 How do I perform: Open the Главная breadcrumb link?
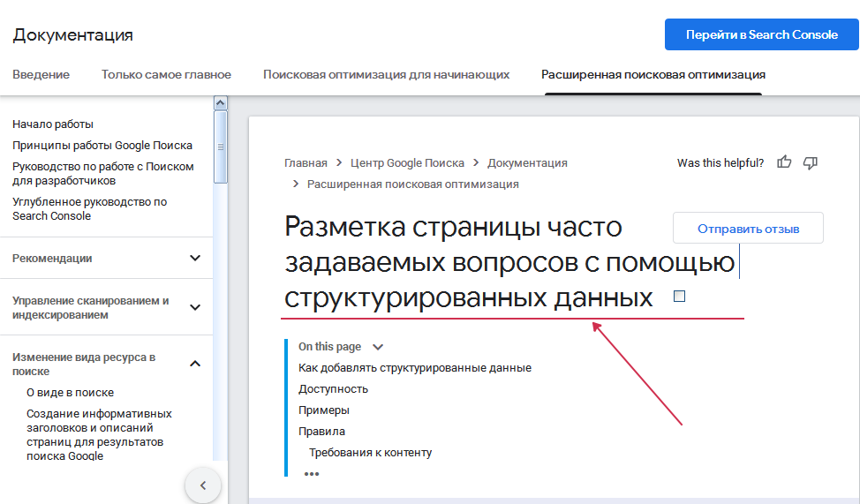(x=306, y=163)
